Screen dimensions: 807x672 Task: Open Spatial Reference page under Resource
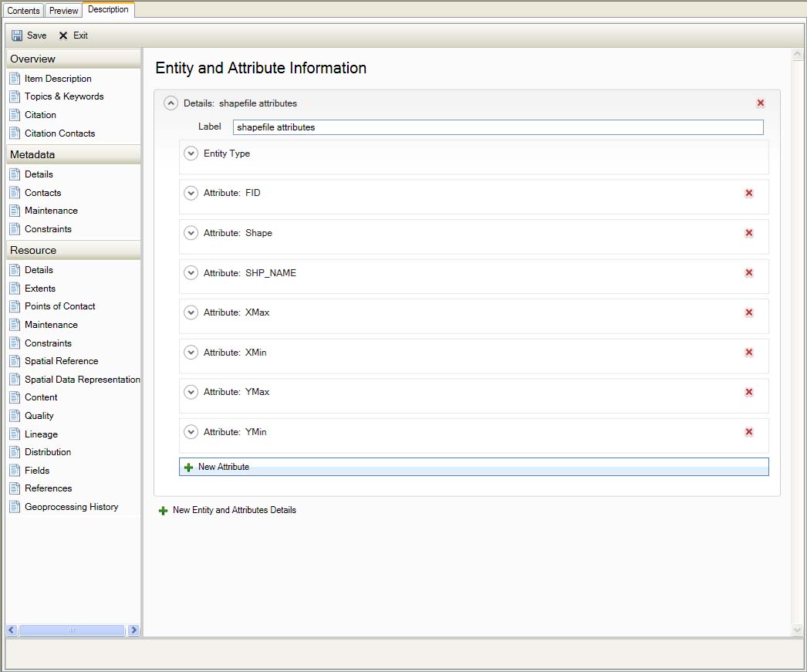(x=61, y=361)
